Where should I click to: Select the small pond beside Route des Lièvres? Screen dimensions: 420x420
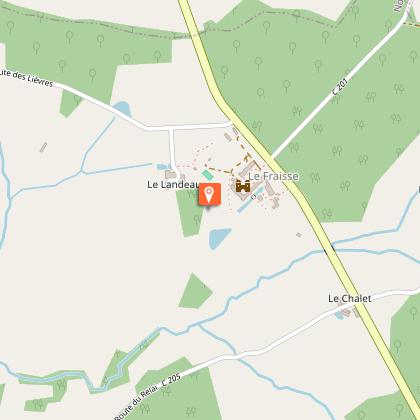coord(123,109)
